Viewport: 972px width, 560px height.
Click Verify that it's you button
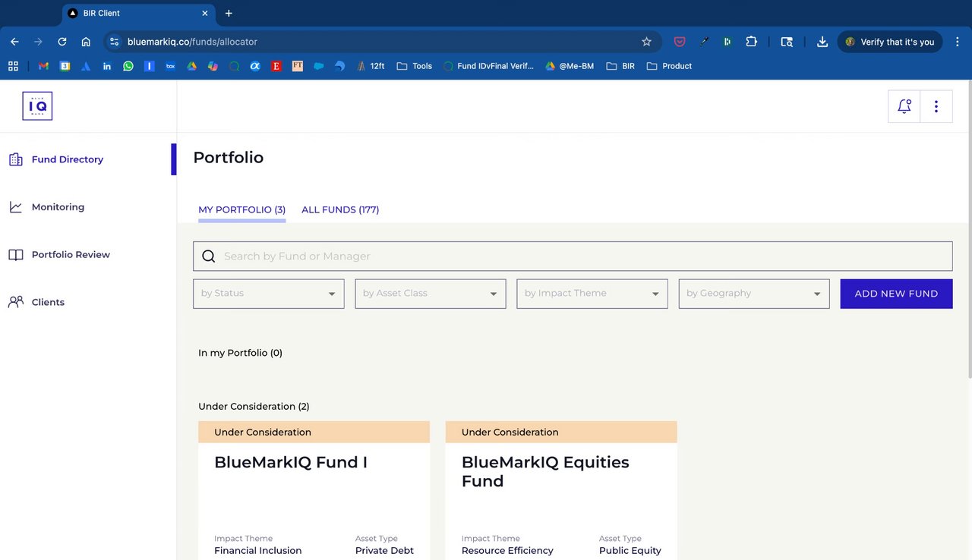[x=890, y=42]
